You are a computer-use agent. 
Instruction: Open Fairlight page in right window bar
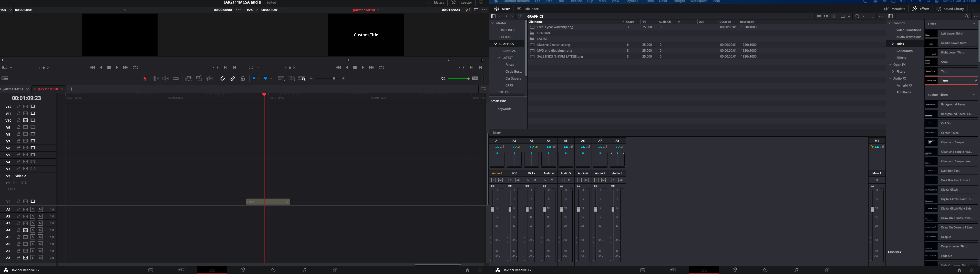796,270
